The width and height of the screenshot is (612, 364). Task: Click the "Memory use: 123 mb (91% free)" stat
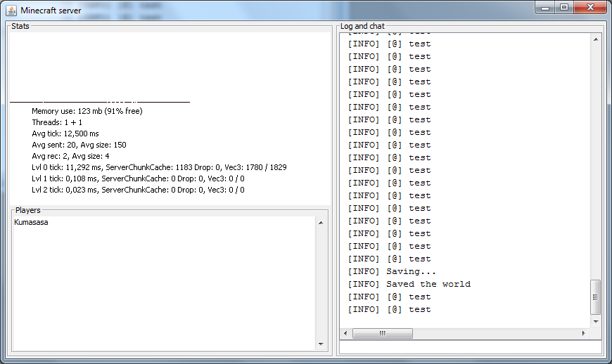click(x=87, y=111)
